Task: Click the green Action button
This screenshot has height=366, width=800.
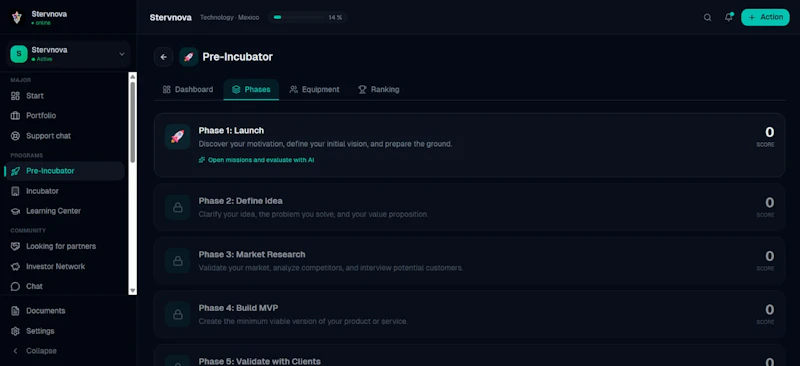Action: coord(765,17)
